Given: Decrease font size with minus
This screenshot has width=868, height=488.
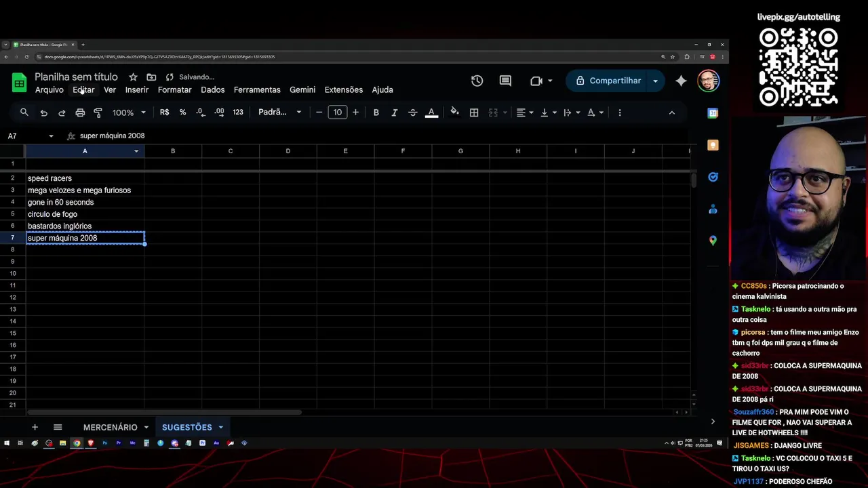Looking at the screenshot, I should coord(319,113).
